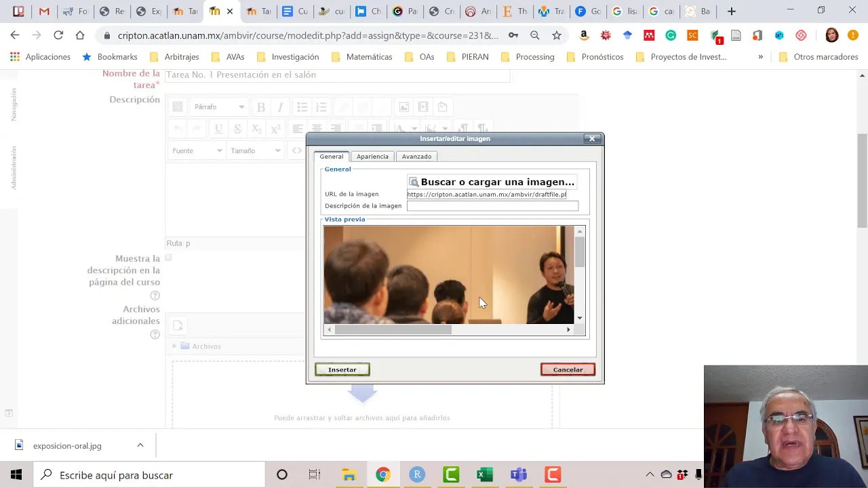The height and width of the screenshot is (488, 868).
Task: Open the insert image icon in editor toolbar
Action: (403, 107)
